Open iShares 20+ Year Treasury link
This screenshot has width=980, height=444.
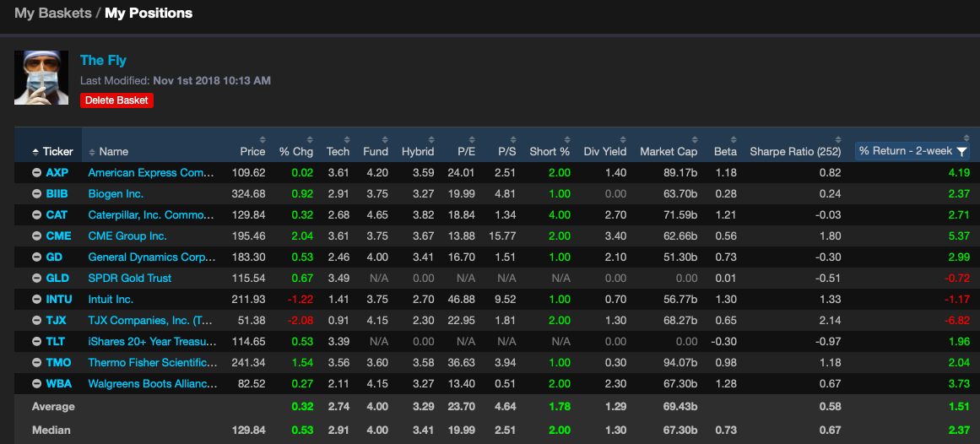(153, 342)
